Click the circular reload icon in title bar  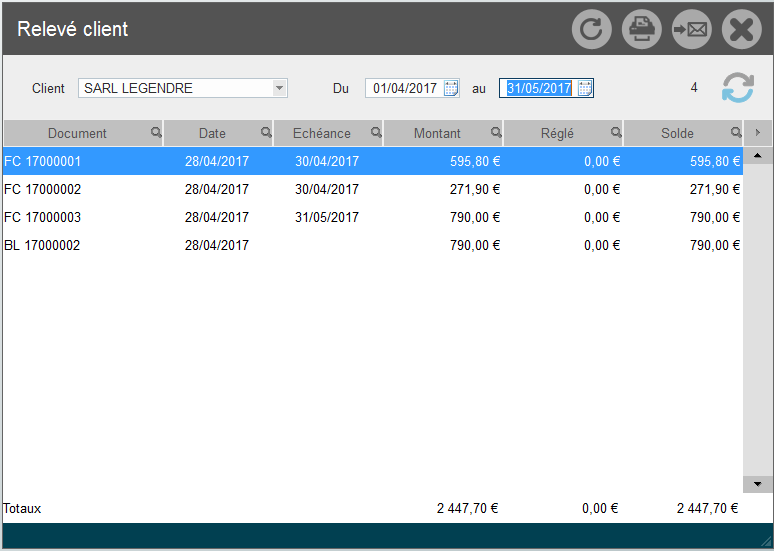coord(591,29)
